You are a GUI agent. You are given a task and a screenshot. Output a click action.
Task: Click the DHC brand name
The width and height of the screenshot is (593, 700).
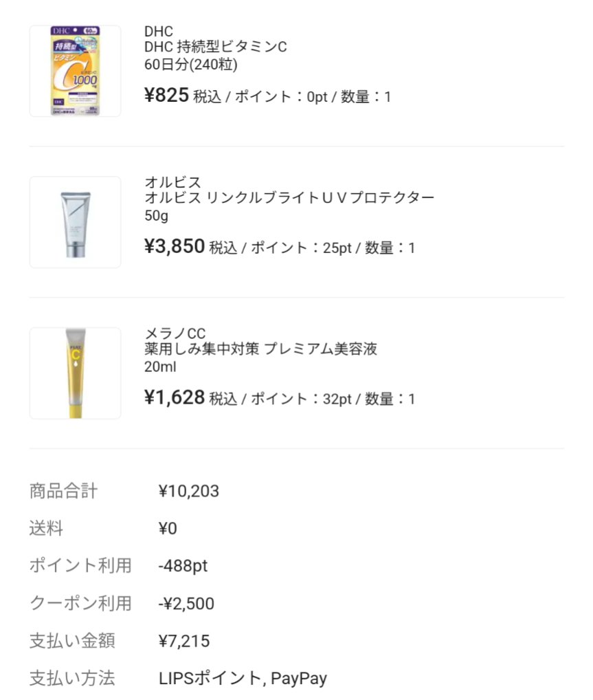point(158,31)
